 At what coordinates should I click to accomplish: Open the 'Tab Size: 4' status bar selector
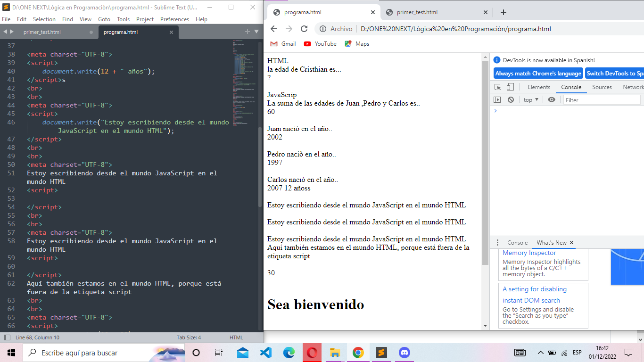tap(189, 337)
